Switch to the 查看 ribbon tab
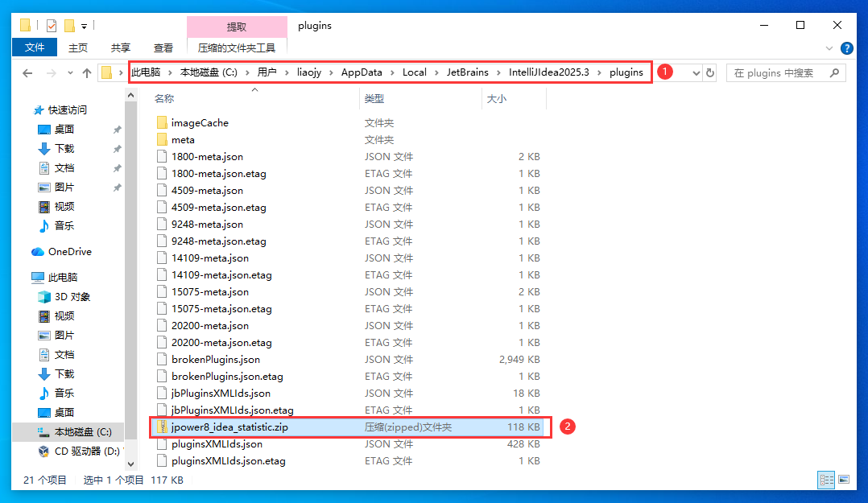This screenshot has width=868, height=503. pos(163,48)
